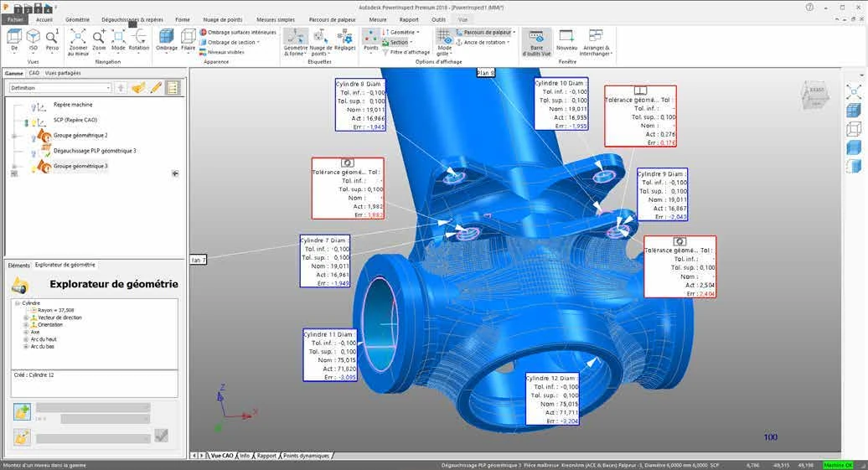Click the shaded cube icon in right toolbar

[854, 110]
